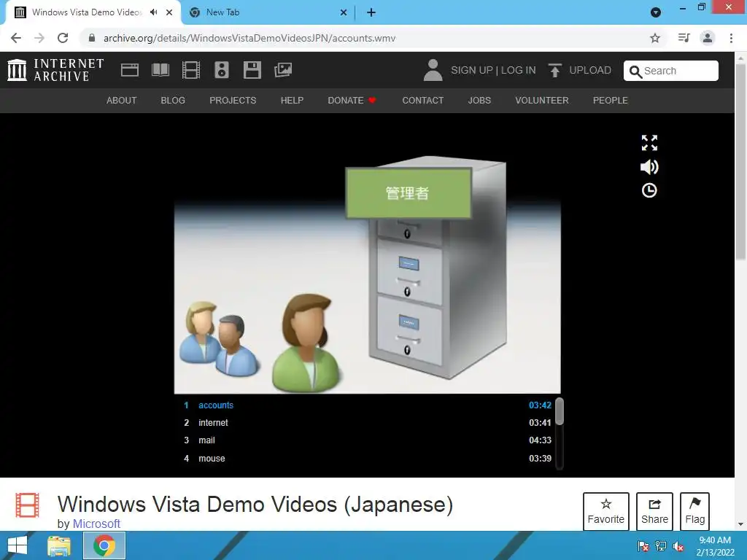This screenshot has height=560, width=747.
Task: Click the player clock speed icon
Action: (649, 190)
